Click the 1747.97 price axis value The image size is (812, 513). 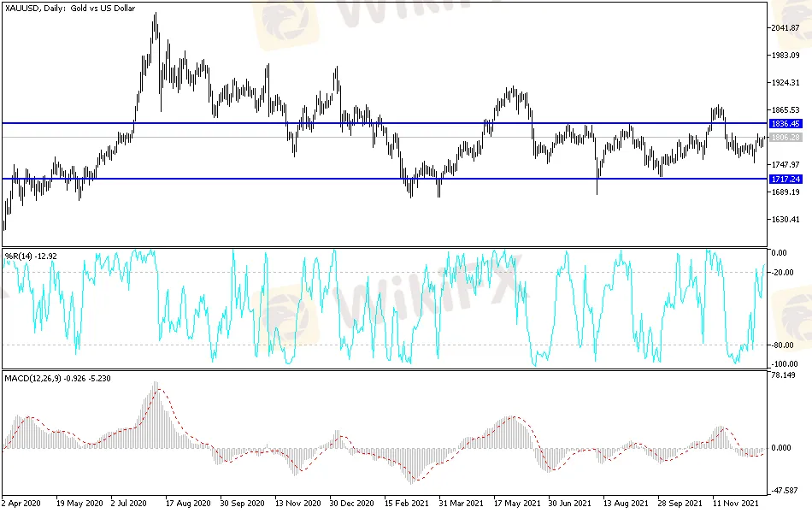(786, 165)
